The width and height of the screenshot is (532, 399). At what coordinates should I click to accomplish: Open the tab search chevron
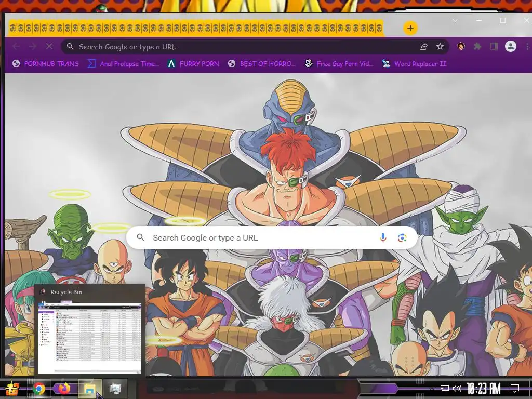(455, 20)
